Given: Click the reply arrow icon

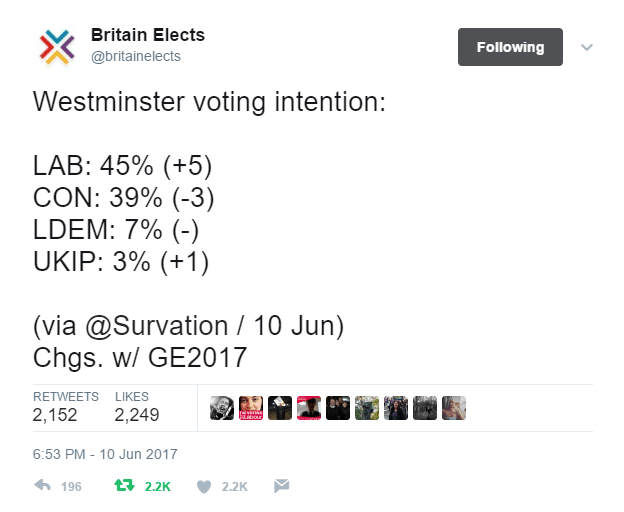Looking at the screenshot, I should tap(43, 485).
